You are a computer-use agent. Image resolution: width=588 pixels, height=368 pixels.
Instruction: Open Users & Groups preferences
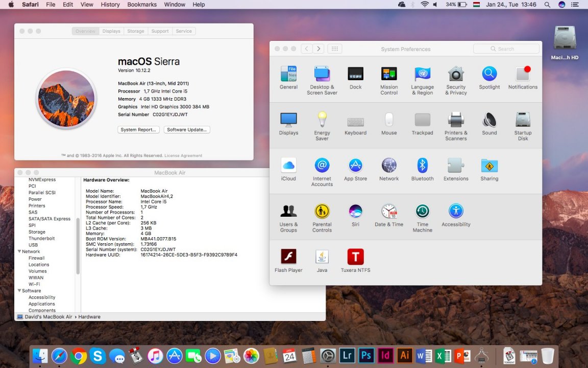(x=288, y=218)
